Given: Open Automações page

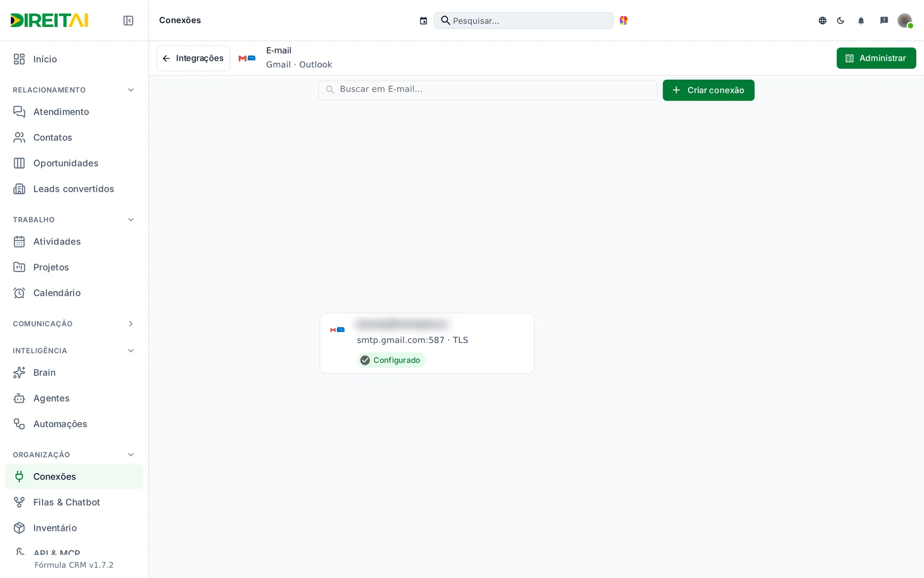Looking at the screenshot, I should pos(74,424).
